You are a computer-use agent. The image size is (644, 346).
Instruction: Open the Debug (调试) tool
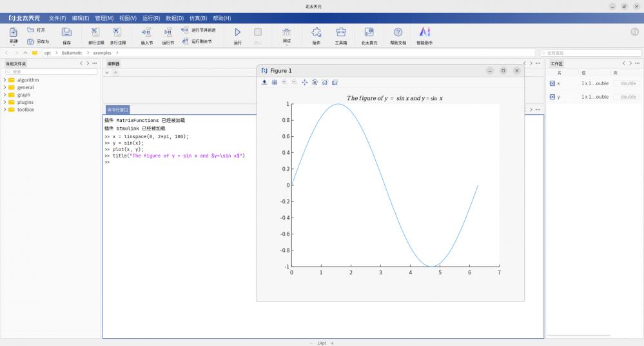tap(286, 34)
